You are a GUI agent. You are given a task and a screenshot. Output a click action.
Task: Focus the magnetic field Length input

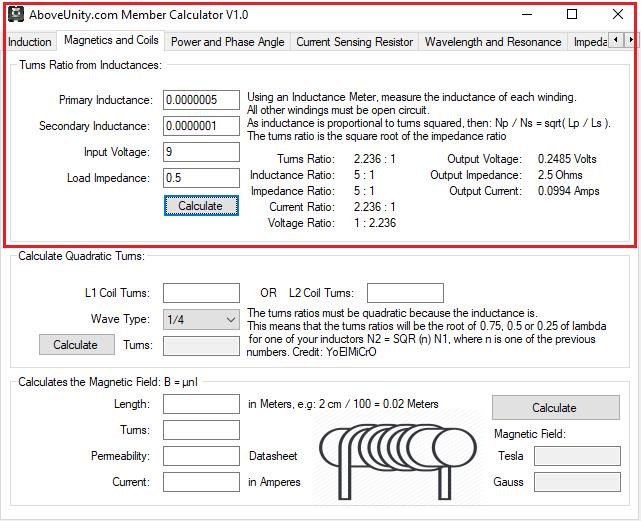pyautogui.click(x=201, y=404)
